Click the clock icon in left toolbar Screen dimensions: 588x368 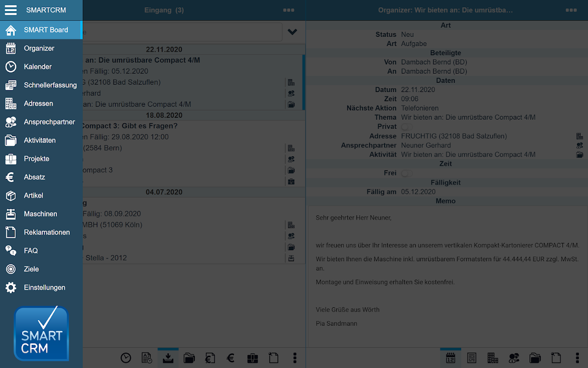tap(126, 358)
